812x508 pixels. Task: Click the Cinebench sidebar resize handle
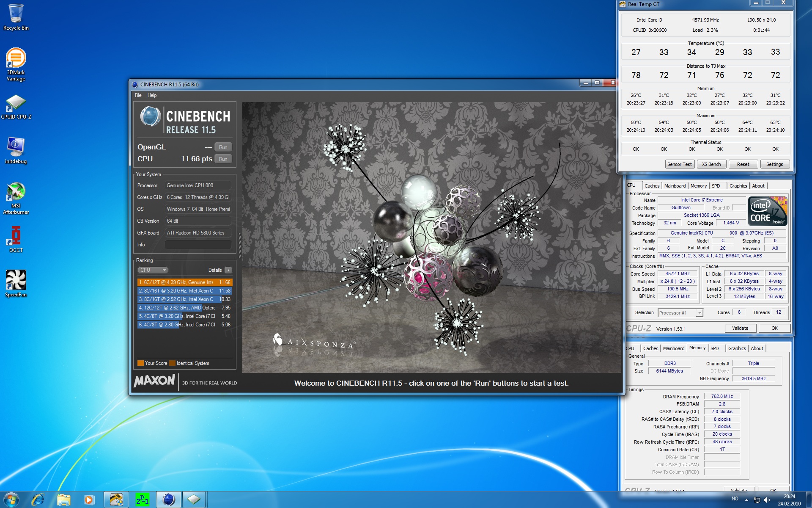239,246
